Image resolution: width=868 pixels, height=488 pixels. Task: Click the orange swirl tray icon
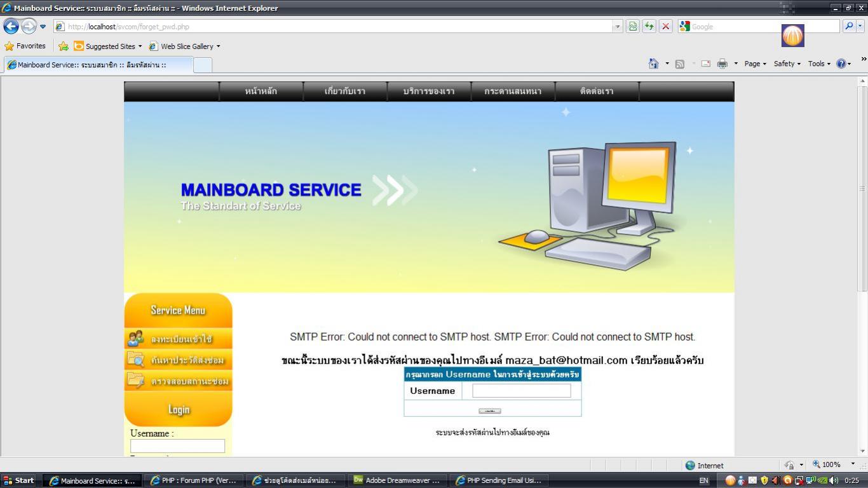tap(787, 480)
